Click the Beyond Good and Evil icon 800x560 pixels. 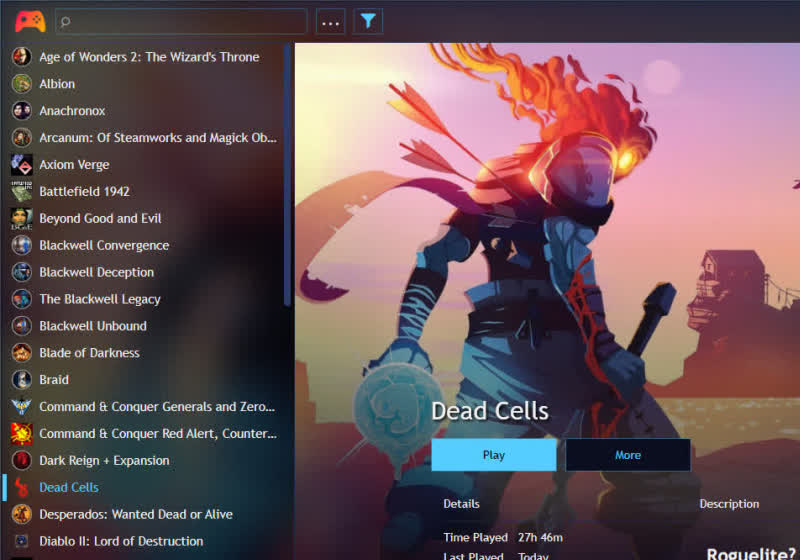pos(21,218)
